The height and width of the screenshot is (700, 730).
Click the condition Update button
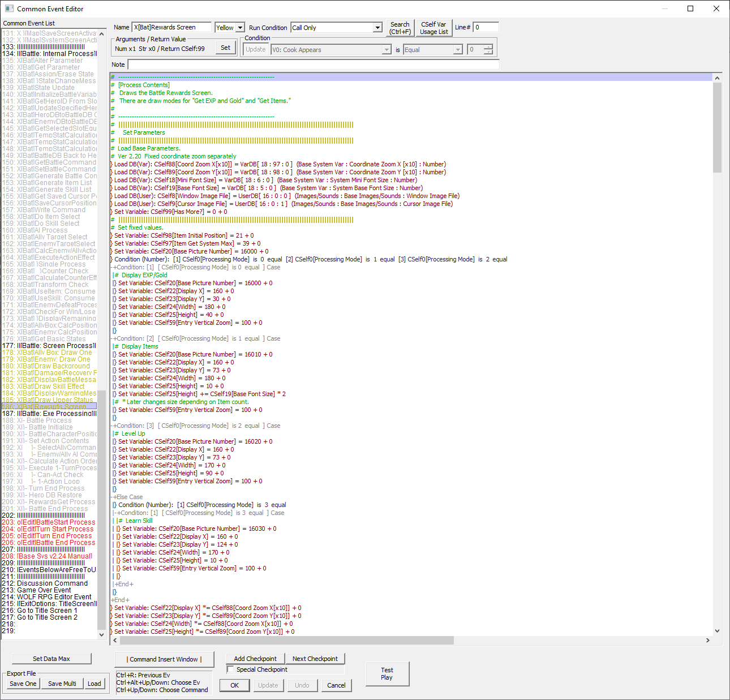[x=256, y=50]
